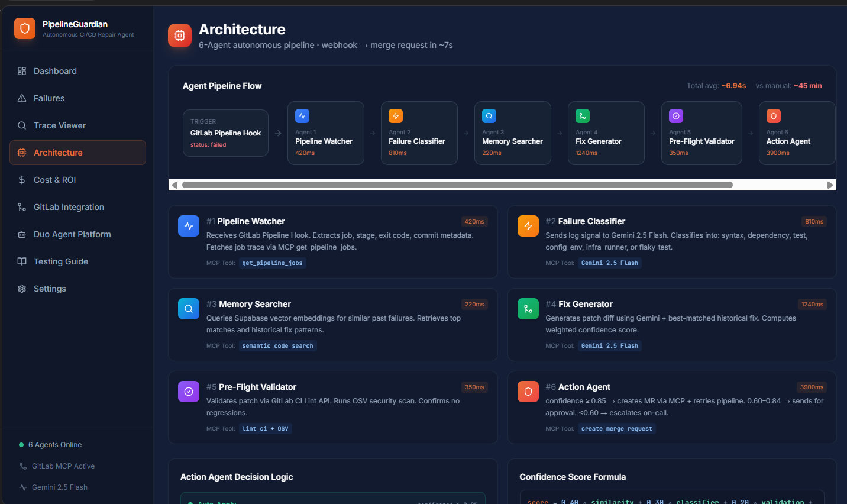Image resolution: width=847 pixels, height=504 pixels.
Task: Click the #4 Fix Generator card green icon
Action: [528, 309]
